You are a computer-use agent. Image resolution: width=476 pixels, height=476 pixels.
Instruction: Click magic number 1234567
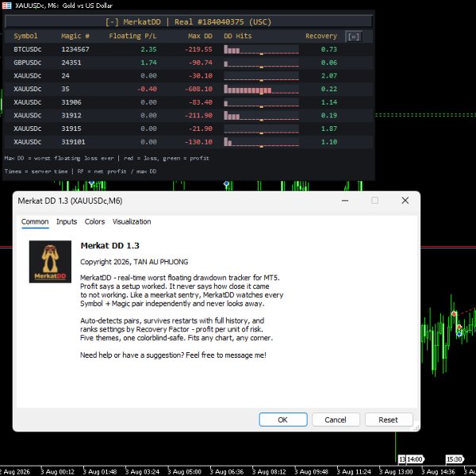tap(75, 49)
